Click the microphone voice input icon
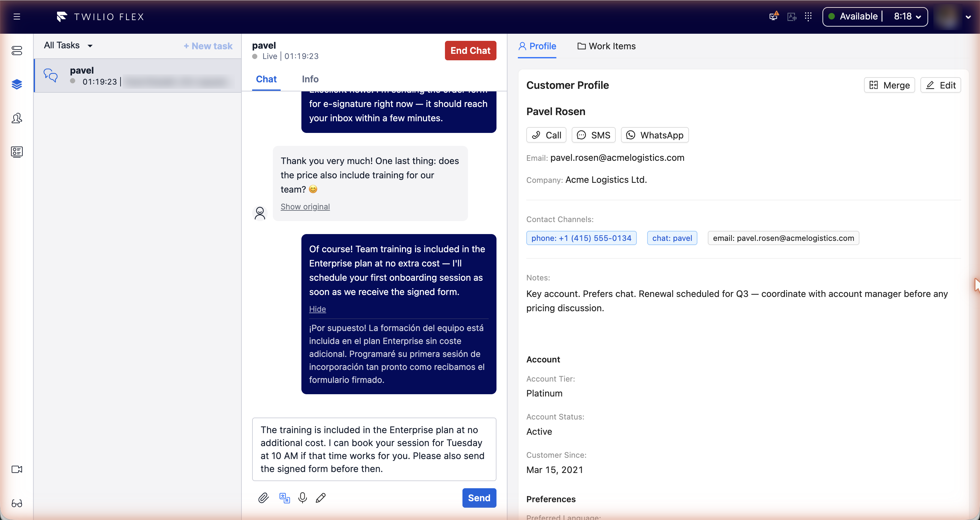 (302, 498)
